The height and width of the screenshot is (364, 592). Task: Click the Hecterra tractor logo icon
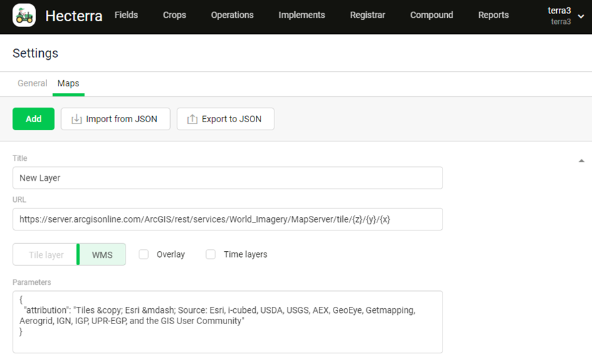(x=24, y=15)
